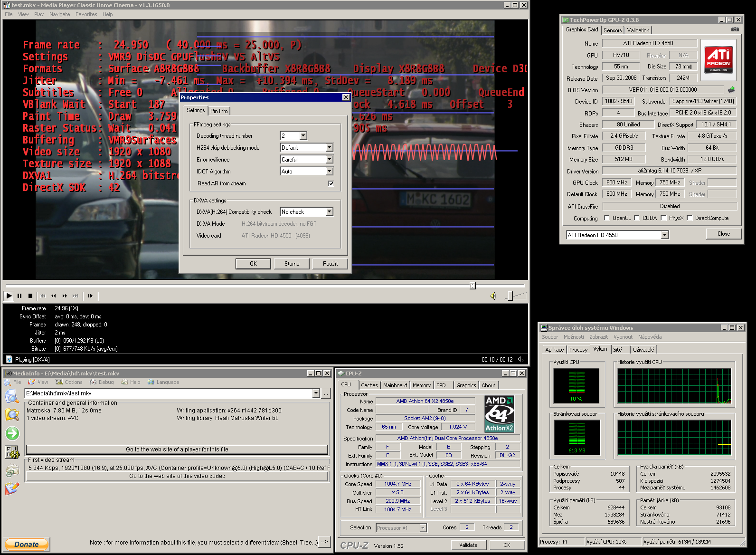Click the Close button in GPU-Z
This screenshot has width=756, height=555.
(x=724, y=234)
